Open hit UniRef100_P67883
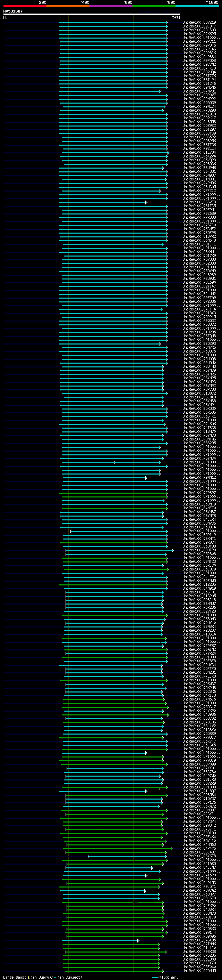The height and width of the screenshot is (980, 222). (x=199, y=259)
